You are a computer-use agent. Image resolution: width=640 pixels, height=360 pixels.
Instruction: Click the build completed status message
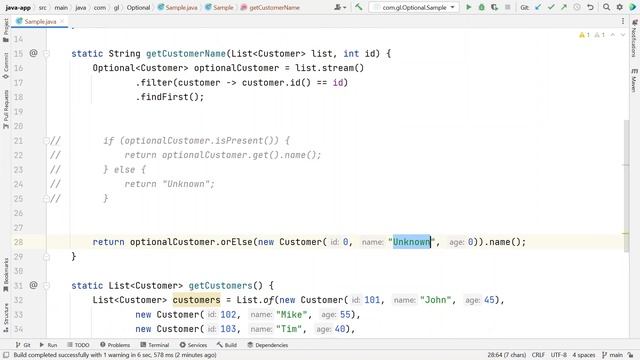coord(115,355)
